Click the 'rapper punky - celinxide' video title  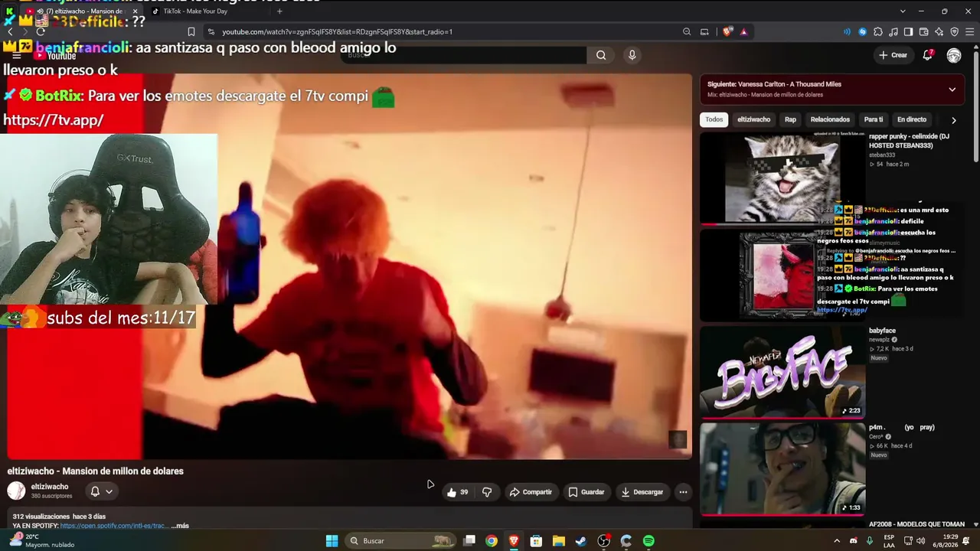click(x=909, y=141)
